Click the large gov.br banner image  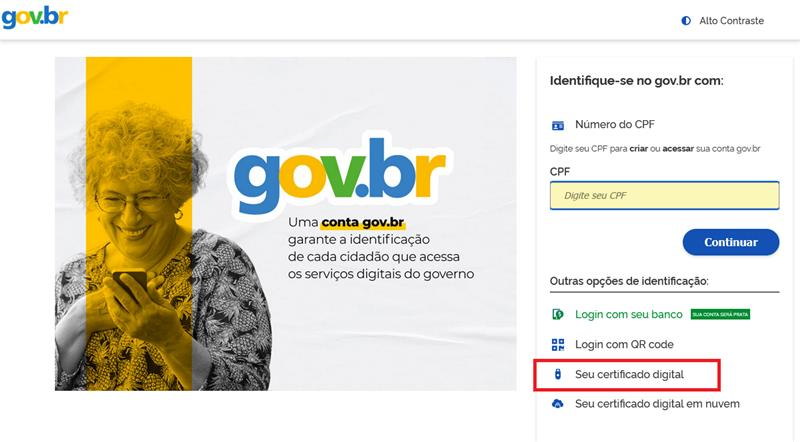pyautogui.click(x=286, y=224)
